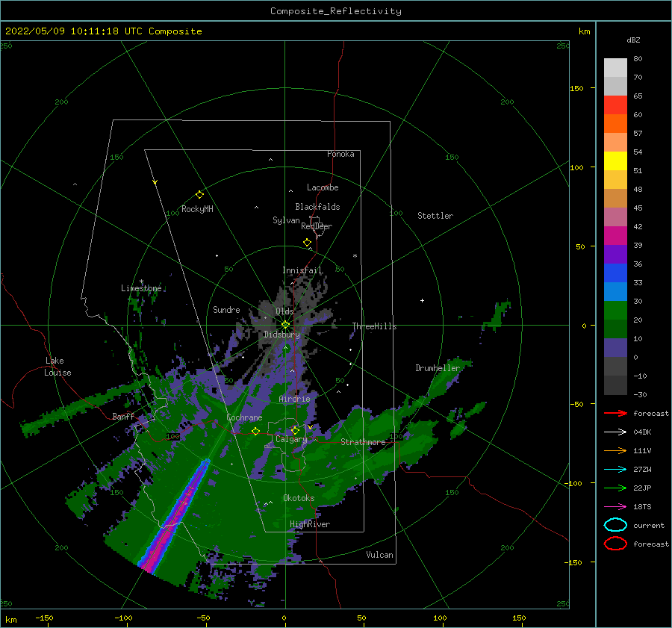Click the RockyMH label
The image size is (672, 628).
pyautogui.click(x=197, y=209)
